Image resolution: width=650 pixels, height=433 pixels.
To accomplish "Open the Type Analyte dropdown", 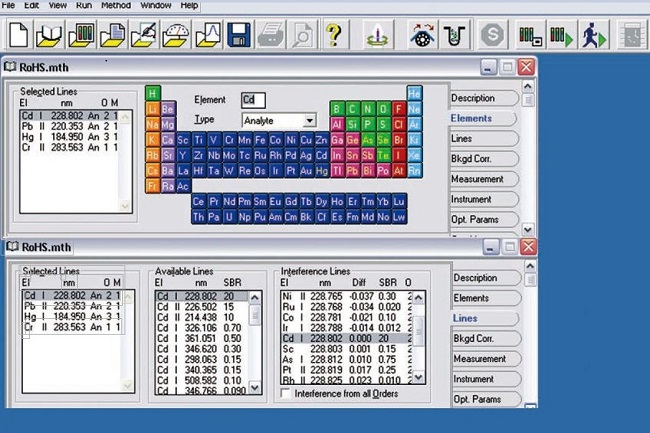I will (309, 120).
